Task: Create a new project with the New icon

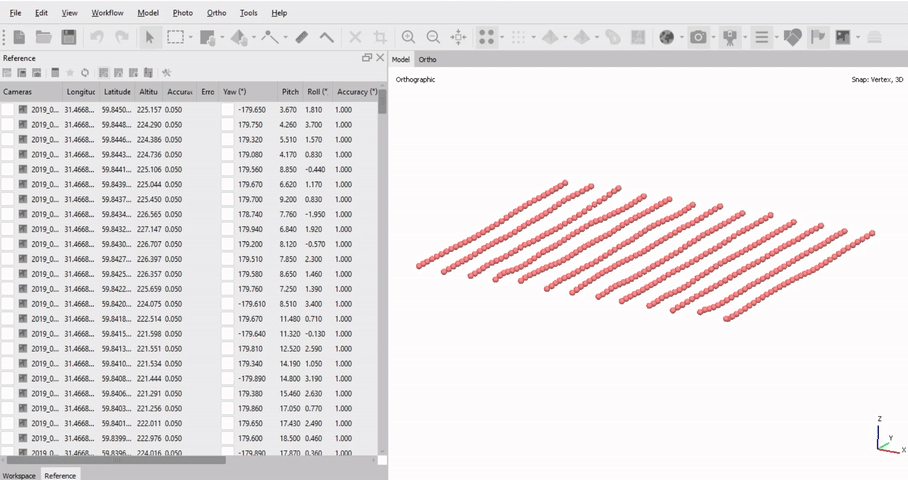Action: coord(19,37)
